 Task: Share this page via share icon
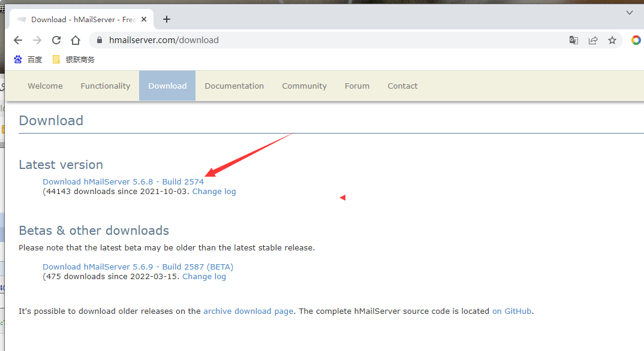593,40
